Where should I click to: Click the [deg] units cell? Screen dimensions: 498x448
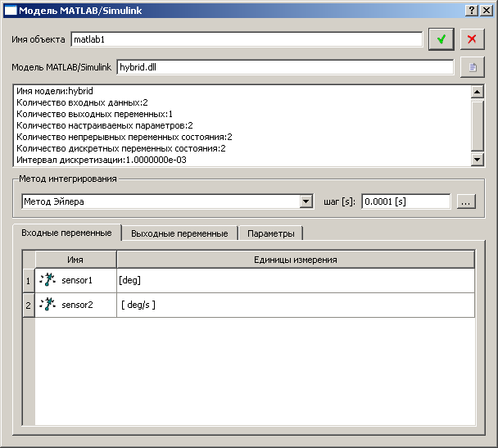(x=296, y=280)
